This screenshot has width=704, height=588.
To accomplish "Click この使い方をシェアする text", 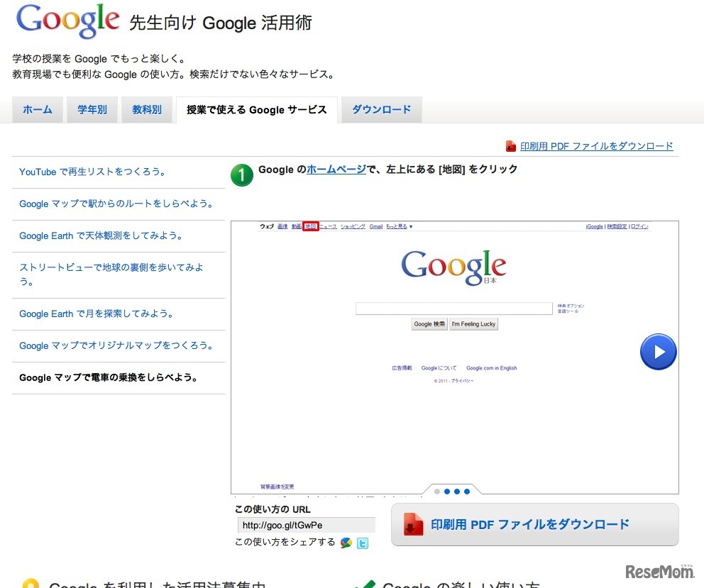I will tap(285, 542).
